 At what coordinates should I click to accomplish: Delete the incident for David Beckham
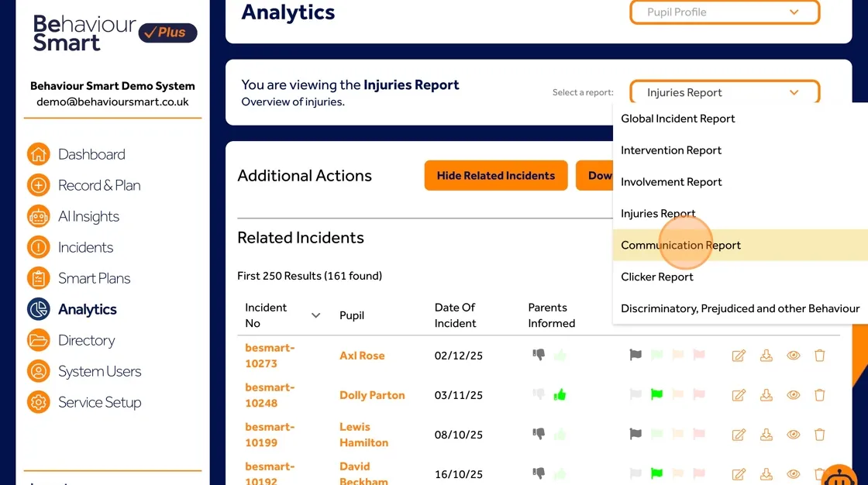pos(819,473)
